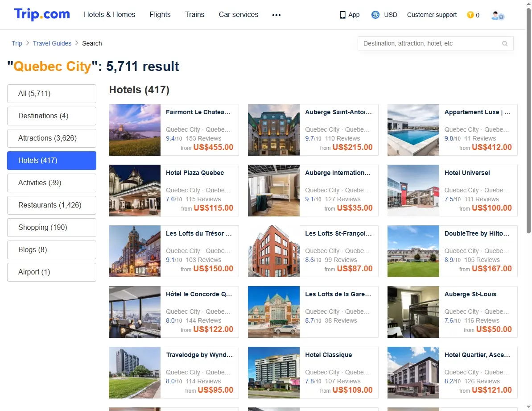The height and width of the screenshot is (411, 532).
Task: Open Auberge St-Louis photo
Action: click(x=413, y=312)
